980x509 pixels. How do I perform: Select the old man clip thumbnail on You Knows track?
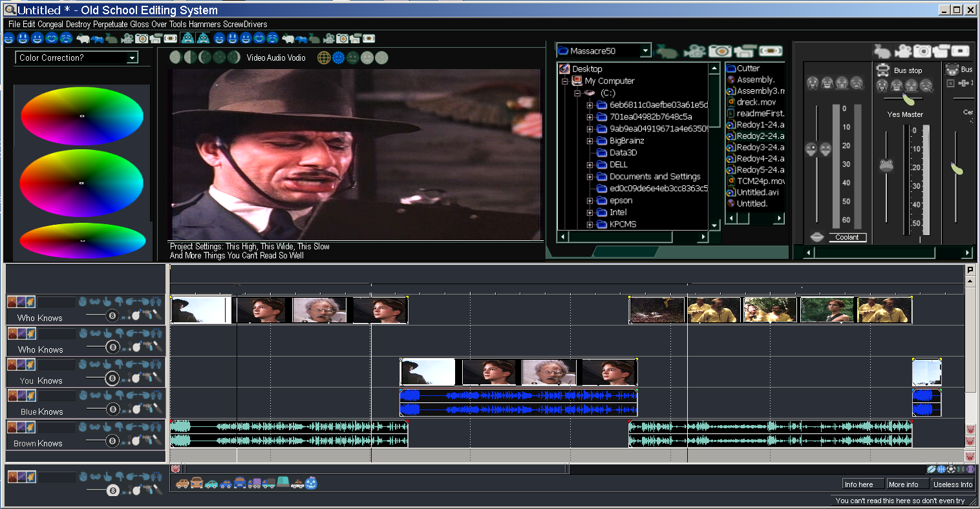(x=548, y=372)
